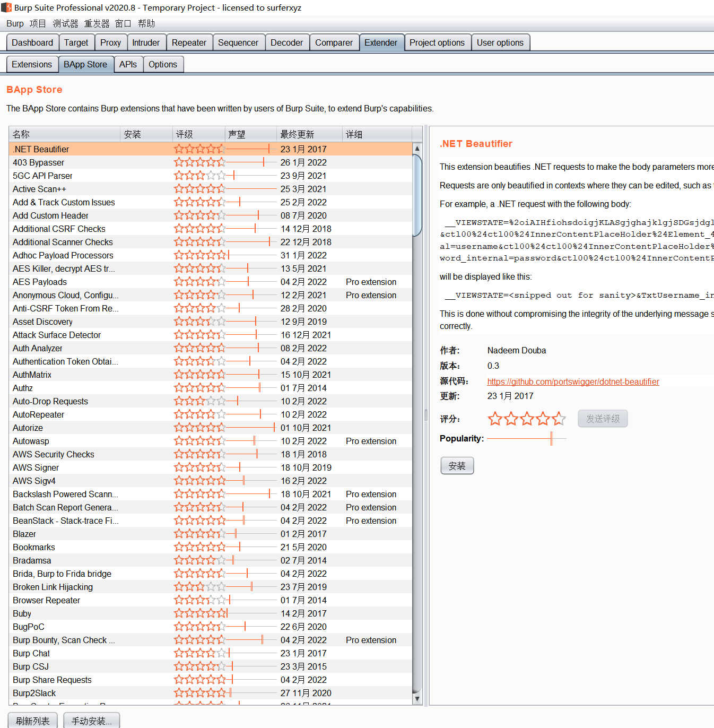
Task: Select the Brida, Burp to Frida bridge row
Action: click(x=211, y=574)
